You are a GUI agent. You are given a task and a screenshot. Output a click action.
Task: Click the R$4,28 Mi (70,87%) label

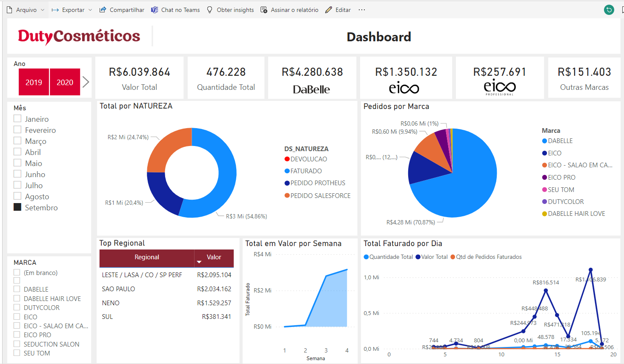[x=411, y=222]
